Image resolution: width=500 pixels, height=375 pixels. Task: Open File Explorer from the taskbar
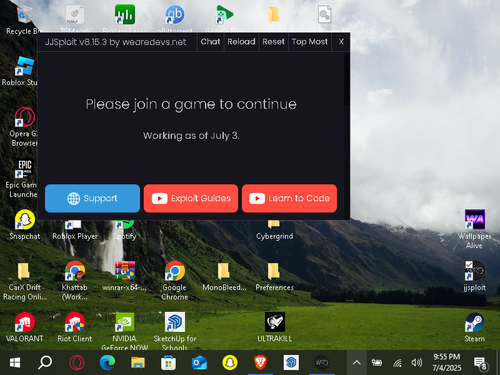tap(138, 363)
